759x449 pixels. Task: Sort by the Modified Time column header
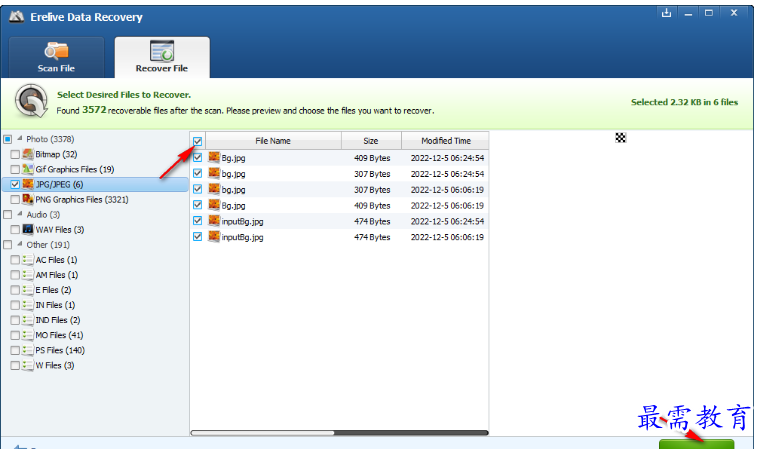pyautogui.click(x=445, y=141)
